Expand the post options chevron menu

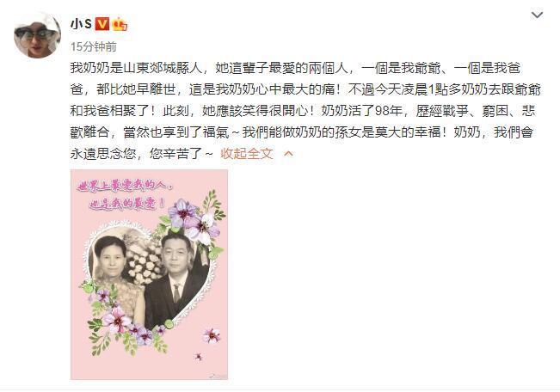click(x=537, y=15)
